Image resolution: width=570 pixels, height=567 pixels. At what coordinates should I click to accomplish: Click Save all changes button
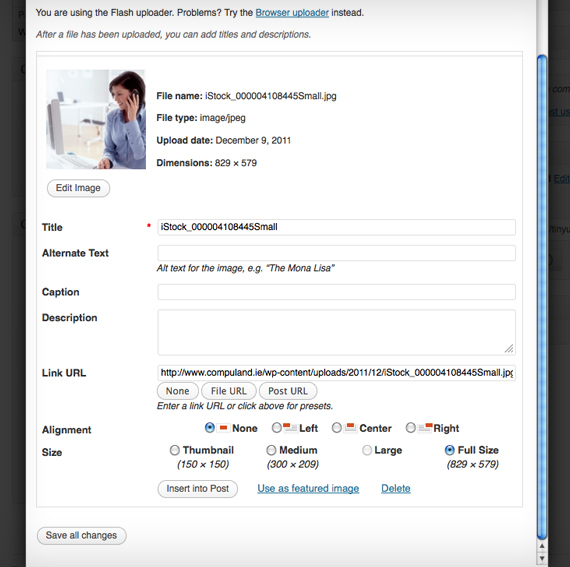click(81, 535)
